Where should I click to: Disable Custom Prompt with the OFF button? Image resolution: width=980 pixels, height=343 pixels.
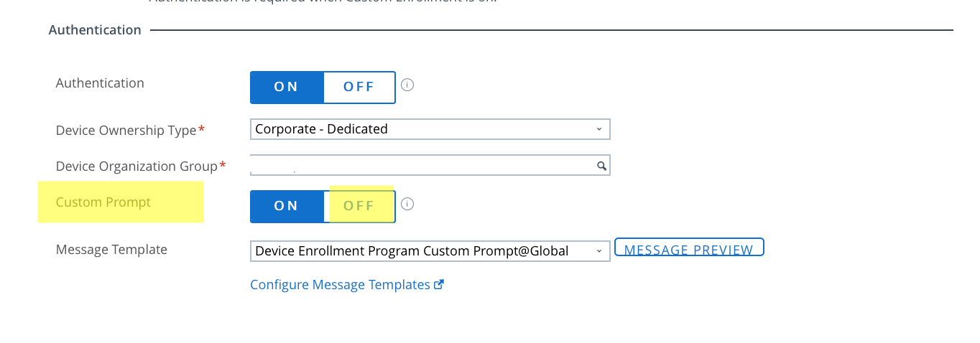359,206
